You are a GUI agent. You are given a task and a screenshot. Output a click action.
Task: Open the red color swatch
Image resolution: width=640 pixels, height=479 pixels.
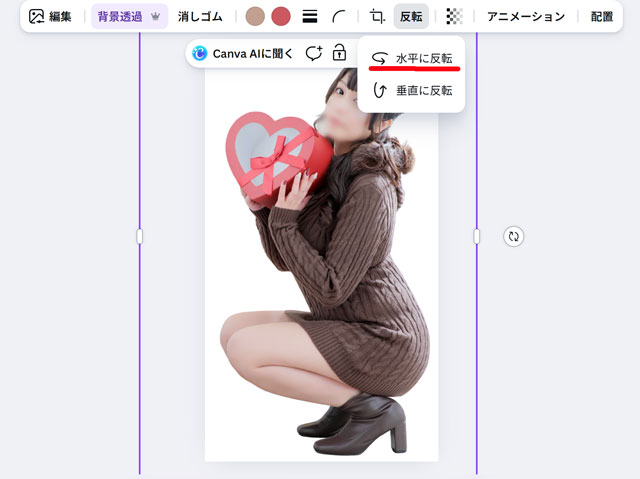pos(281,17)
